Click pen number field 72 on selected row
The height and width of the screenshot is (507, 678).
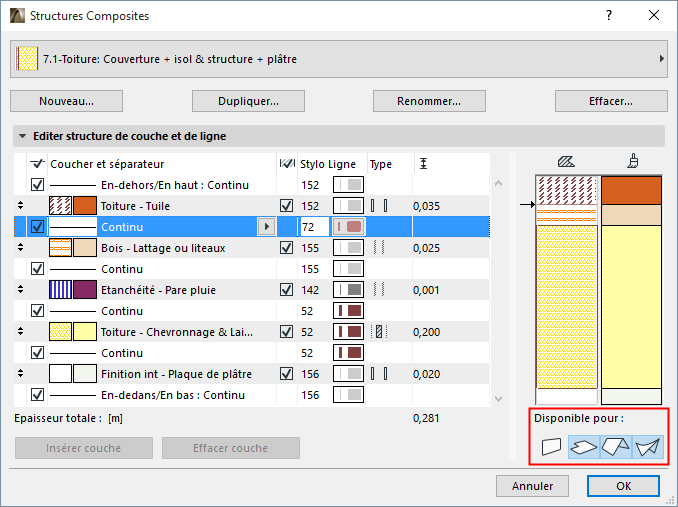pos(314,226)
